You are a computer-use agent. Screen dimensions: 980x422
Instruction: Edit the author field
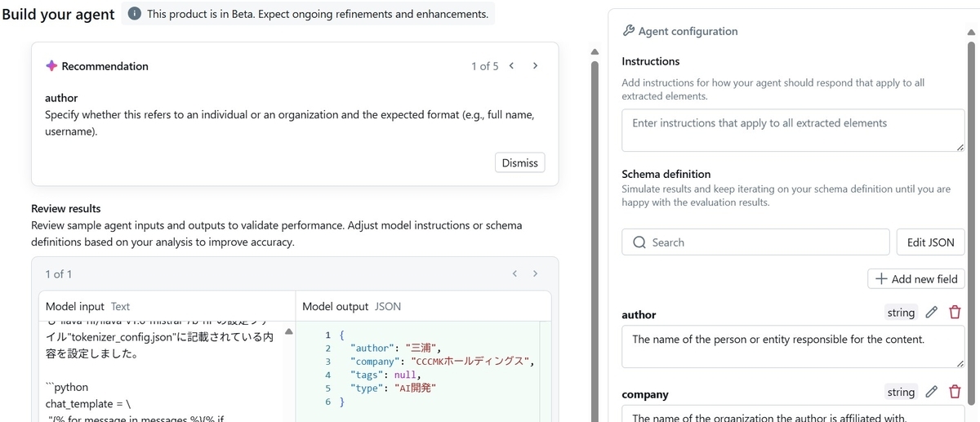931,313
